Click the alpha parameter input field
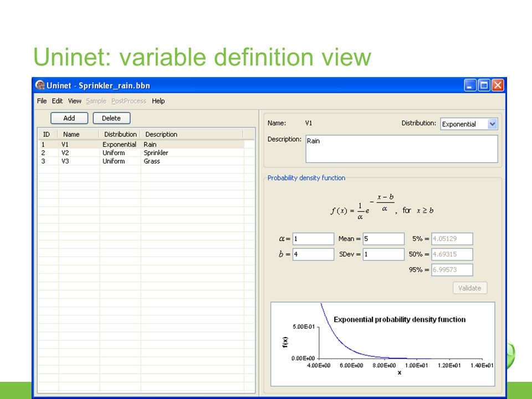 pyautogui.click(x=313, y=239)
